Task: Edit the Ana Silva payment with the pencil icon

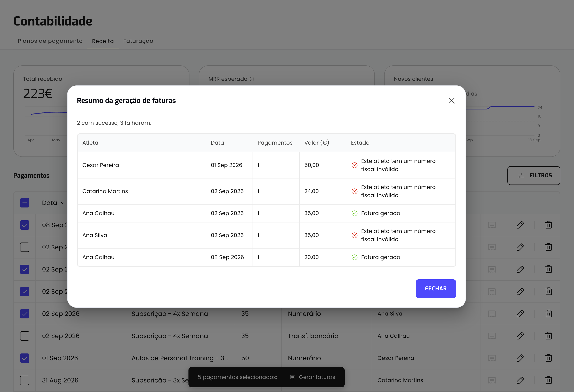Action: click(x=520, y=314)
